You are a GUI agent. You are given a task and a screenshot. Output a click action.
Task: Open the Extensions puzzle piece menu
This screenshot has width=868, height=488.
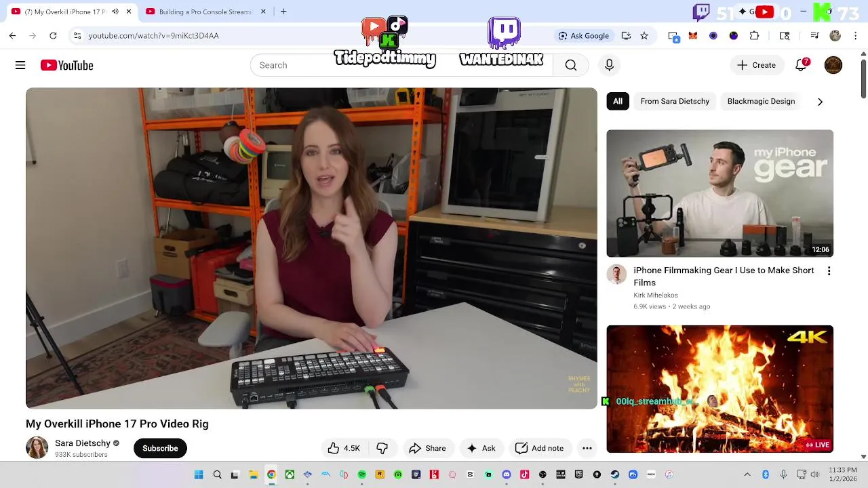[754, 35]
